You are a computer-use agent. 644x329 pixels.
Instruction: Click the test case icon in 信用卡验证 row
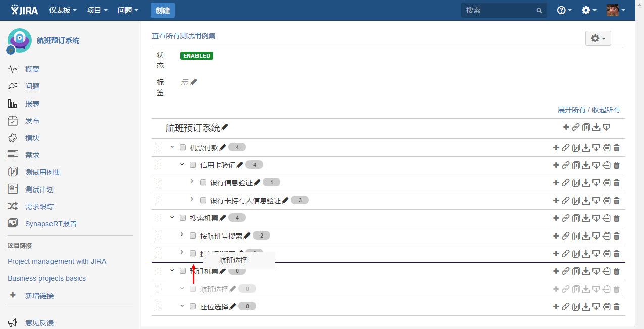coord(576,165)
